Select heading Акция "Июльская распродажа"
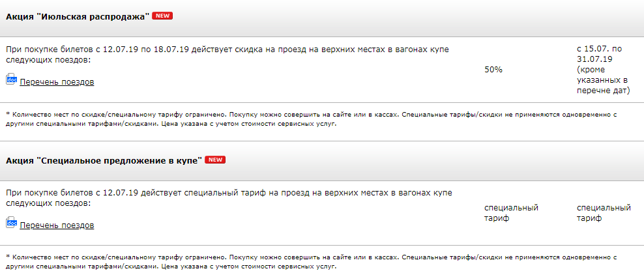Image resolution: width=644 pixels, height=273 pixels. point(77,17)
